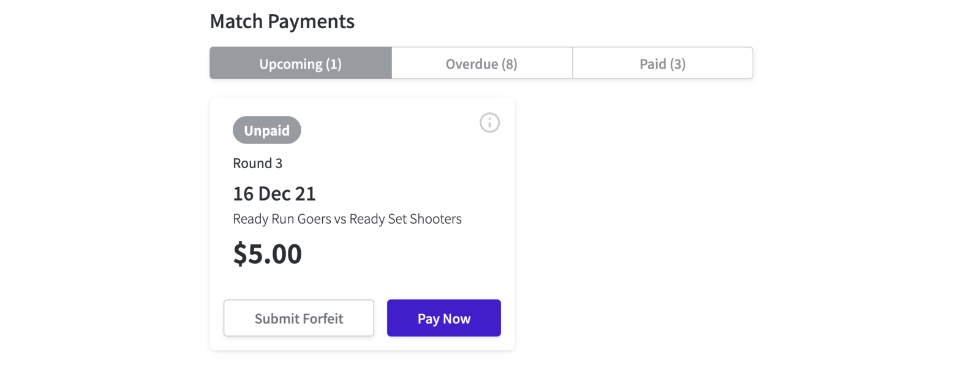Click the Pay Now button

click(443, 318)
